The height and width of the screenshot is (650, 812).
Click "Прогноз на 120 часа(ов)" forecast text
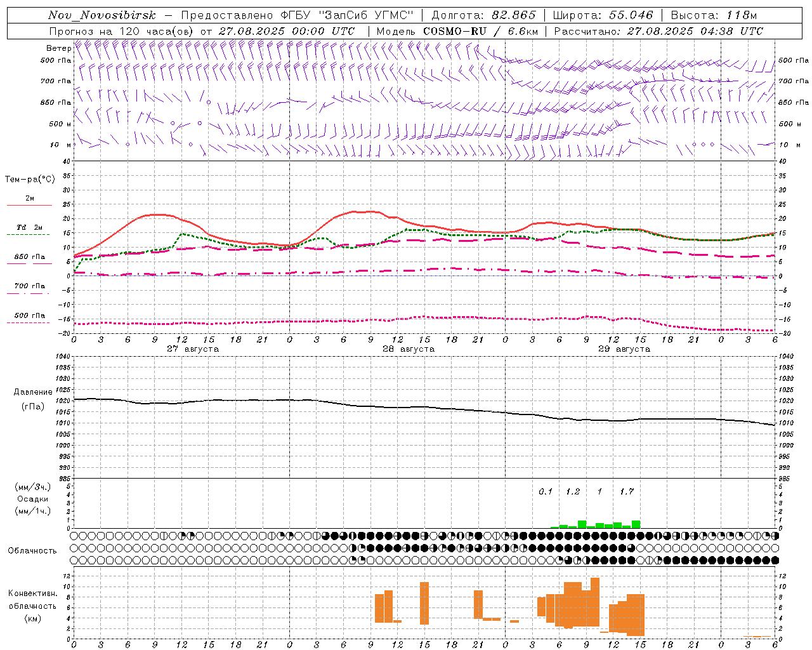pos(122,31)
